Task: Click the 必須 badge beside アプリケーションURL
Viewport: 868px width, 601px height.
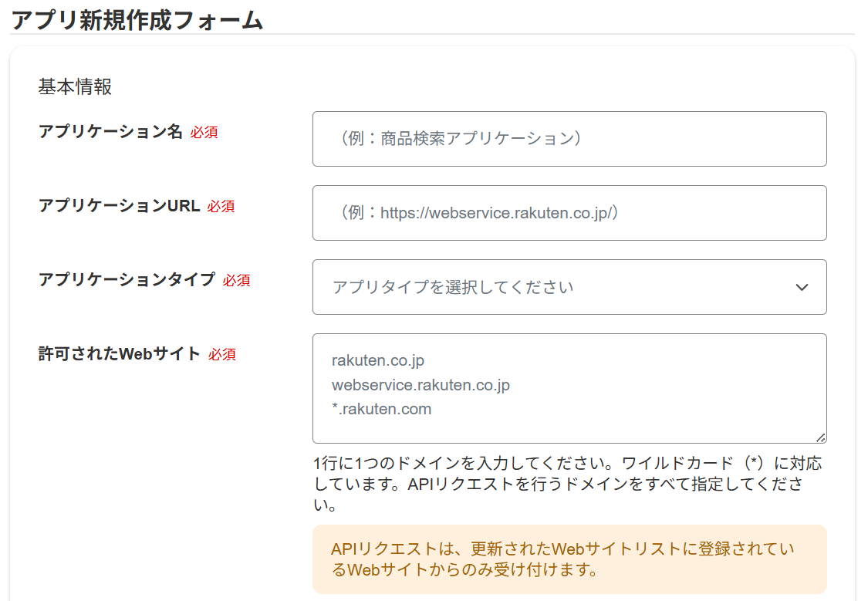Action: 221,207
